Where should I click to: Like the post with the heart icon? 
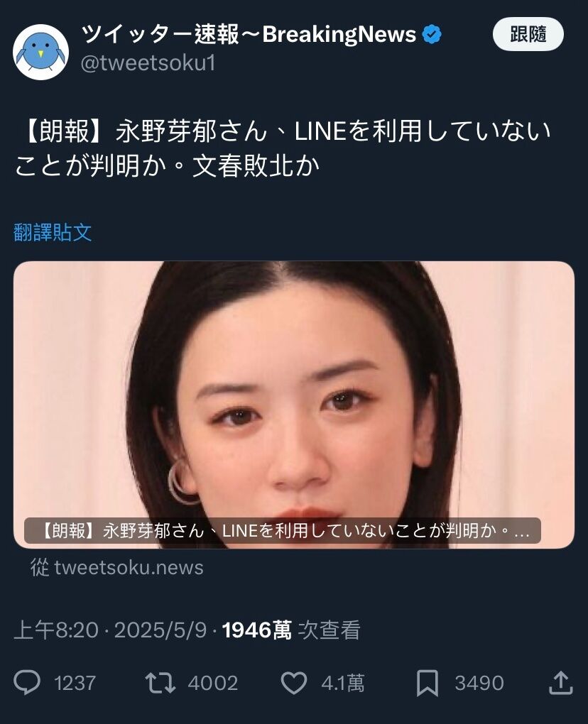[294, 683]
